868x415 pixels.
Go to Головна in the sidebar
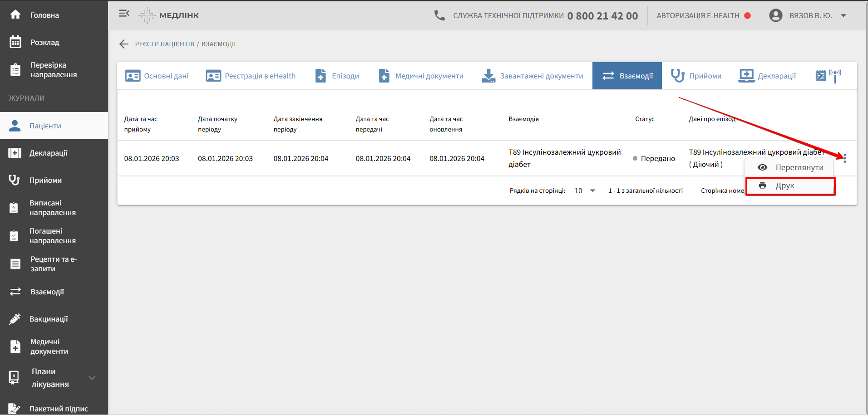(44, 15)
